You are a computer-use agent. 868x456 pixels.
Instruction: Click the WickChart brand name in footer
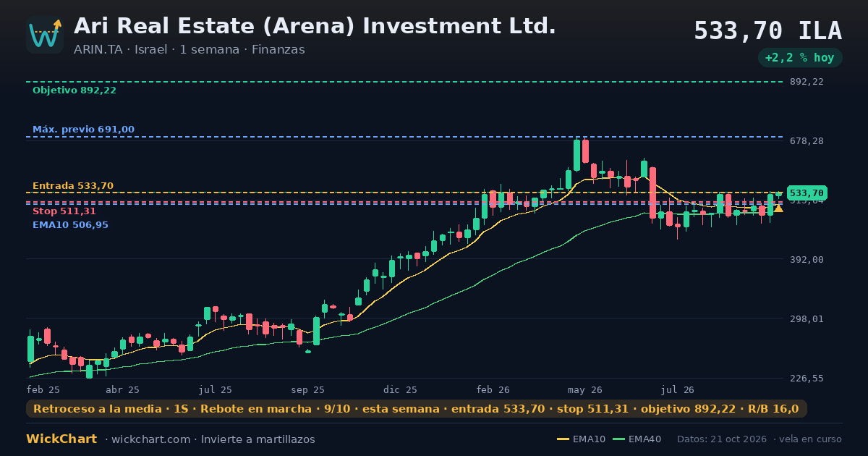61,439
